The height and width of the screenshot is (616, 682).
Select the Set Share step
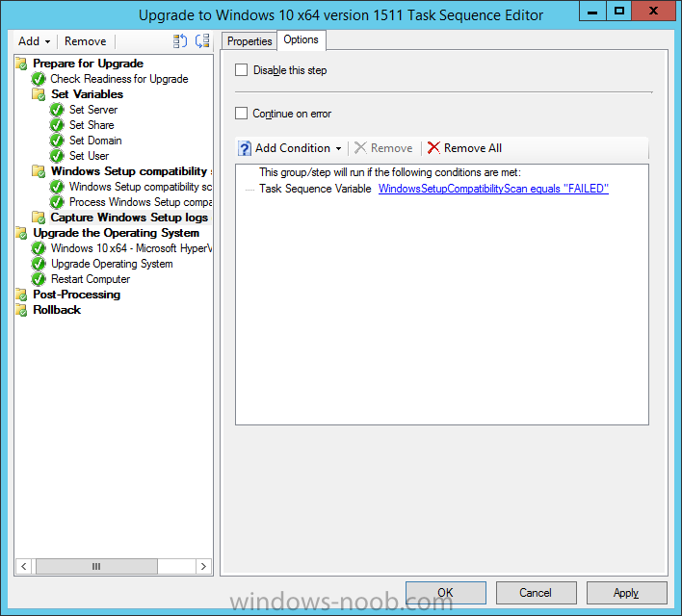pos(92,125)
